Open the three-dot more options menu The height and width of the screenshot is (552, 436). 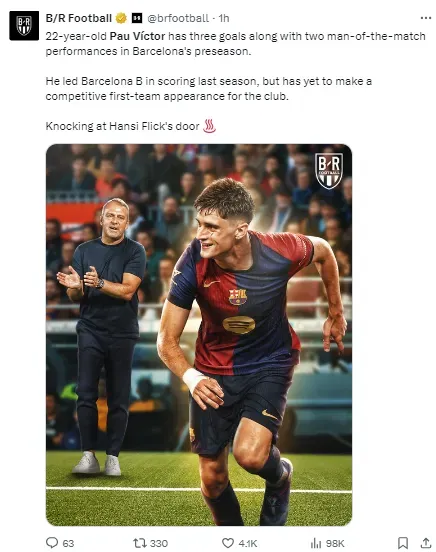pos(426,18)
